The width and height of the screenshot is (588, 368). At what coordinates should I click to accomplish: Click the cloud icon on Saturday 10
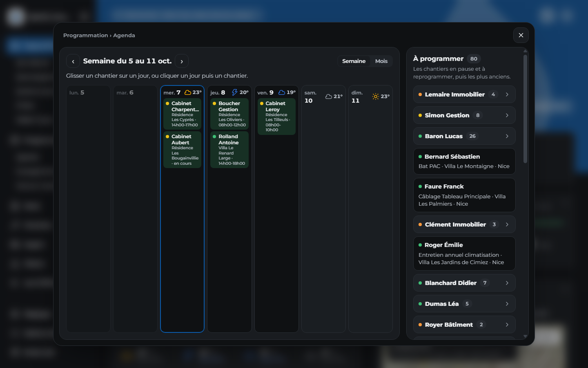click(x=329, y=96)
